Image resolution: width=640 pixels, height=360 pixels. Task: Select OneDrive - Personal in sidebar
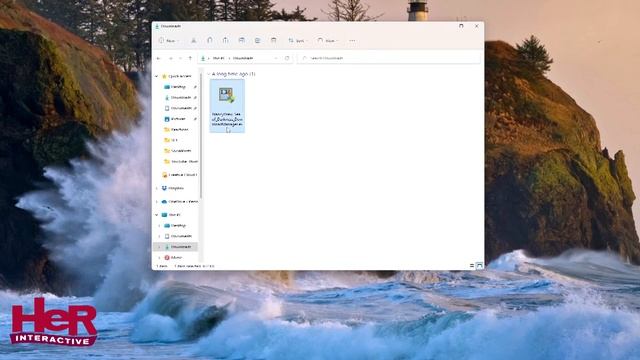[x=180, y=202]
